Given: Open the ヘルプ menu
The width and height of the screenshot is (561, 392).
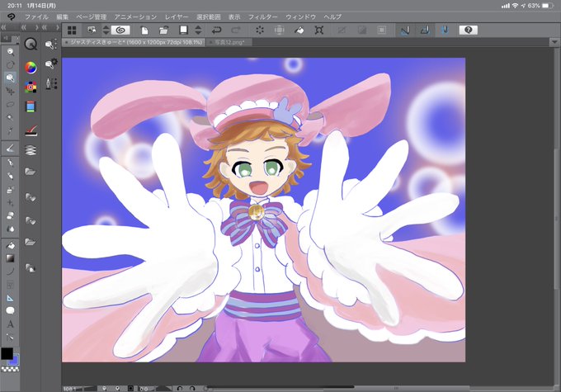Looking at the screenshot, I should [332, 17].
